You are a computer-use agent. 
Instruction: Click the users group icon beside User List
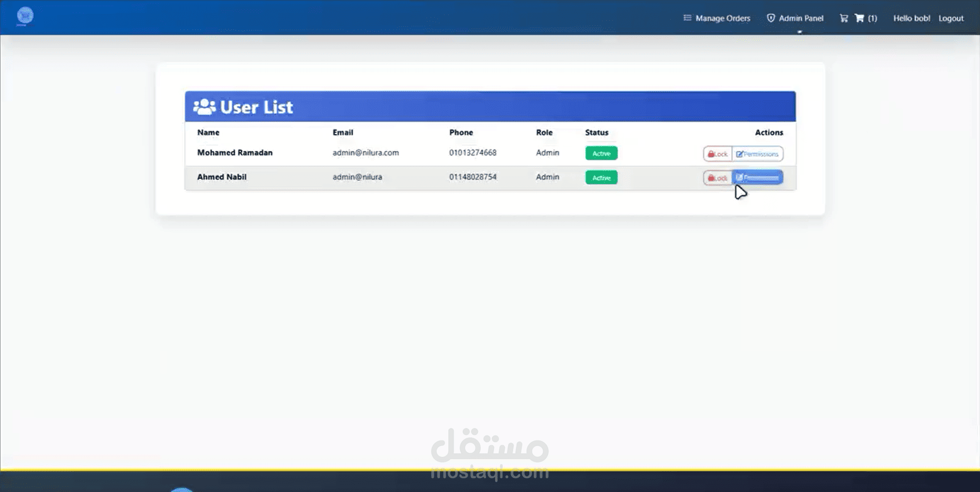(x=204, y=107)
